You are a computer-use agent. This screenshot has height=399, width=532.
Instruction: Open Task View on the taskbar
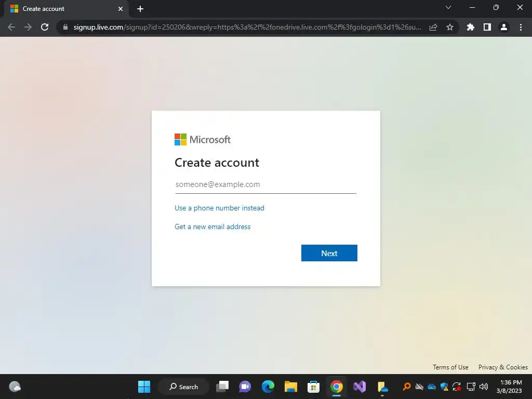click(222, 387)
